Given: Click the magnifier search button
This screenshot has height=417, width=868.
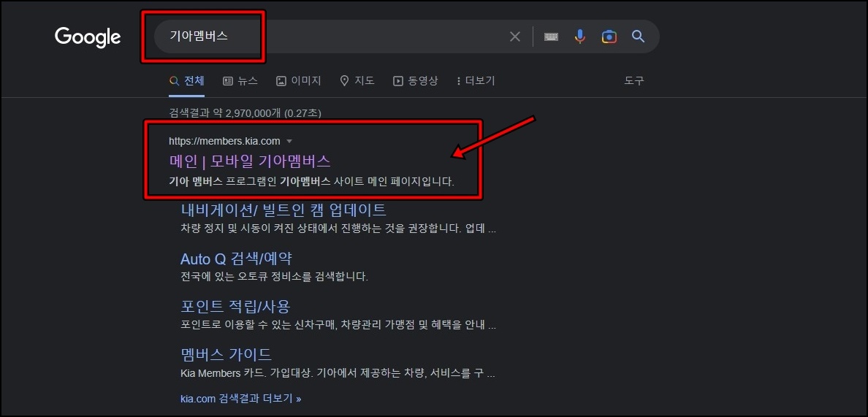Looking at the screenshot, I should click(x=639, y=37).
